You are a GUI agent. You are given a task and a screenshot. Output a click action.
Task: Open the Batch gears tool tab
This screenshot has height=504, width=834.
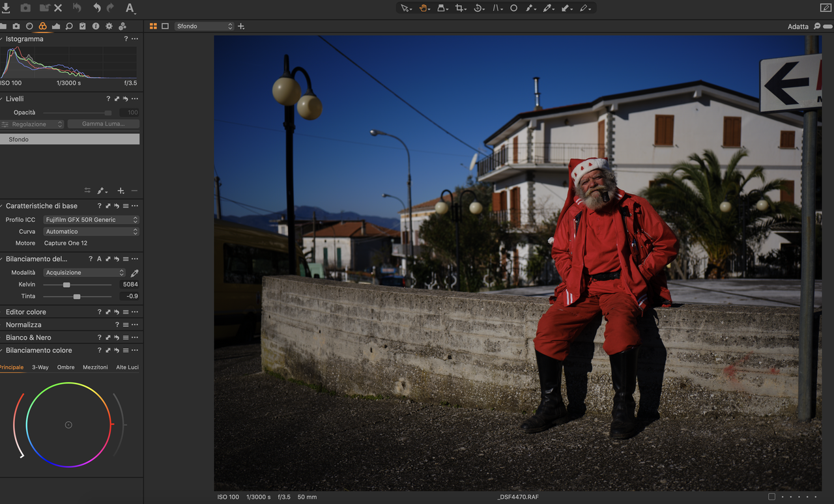[122, 26]
